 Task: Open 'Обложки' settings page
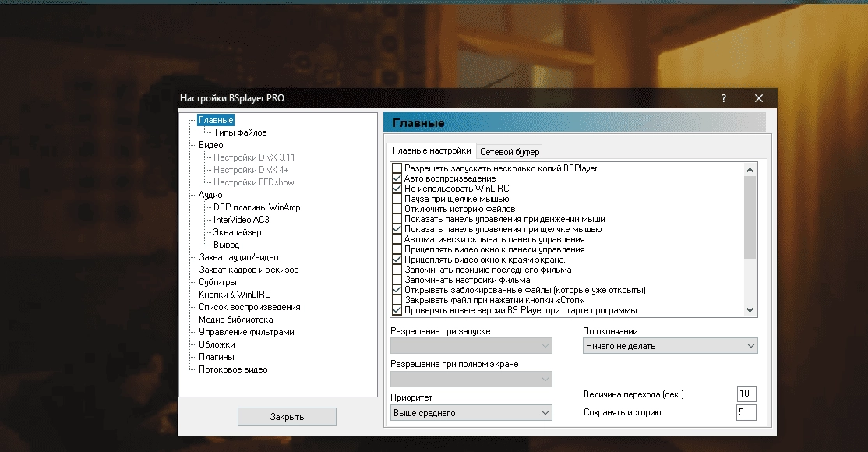point(217,344)
